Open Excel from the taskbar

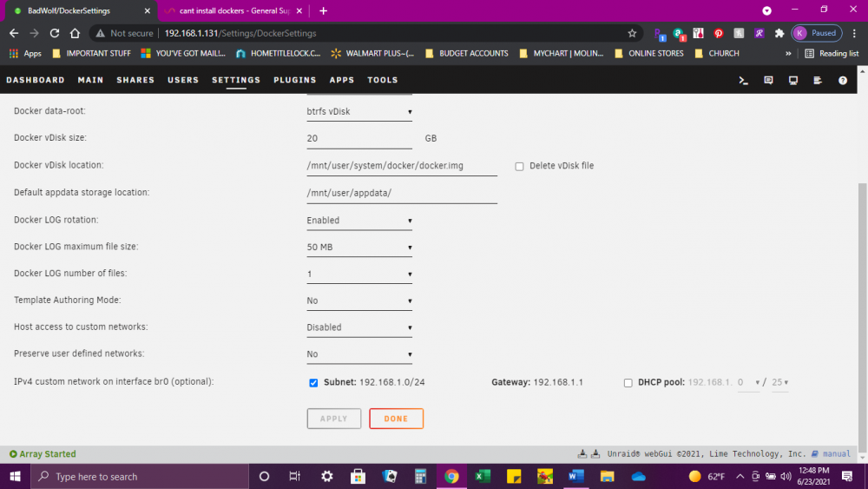(483, 476)
